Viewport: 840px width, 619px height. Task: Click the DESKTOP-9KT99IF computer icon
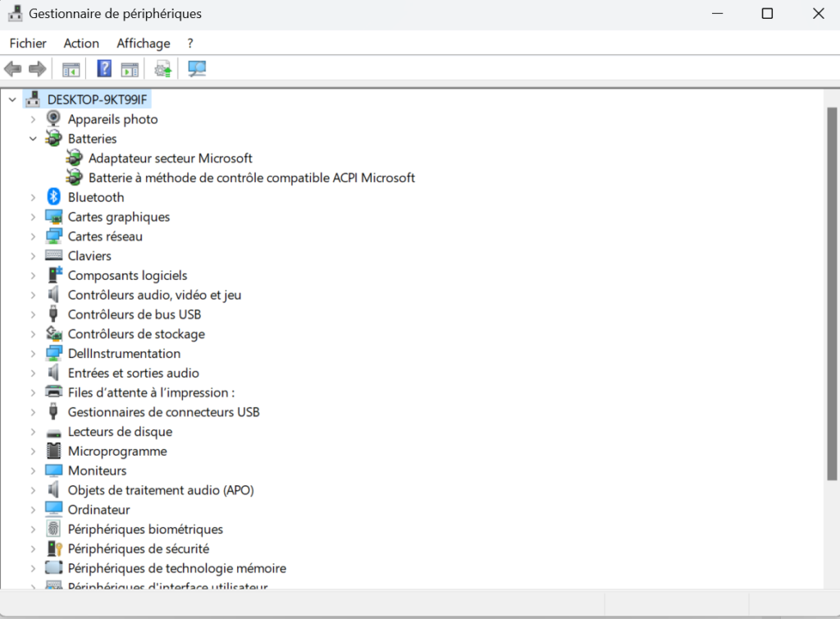(x=33, y=99)
